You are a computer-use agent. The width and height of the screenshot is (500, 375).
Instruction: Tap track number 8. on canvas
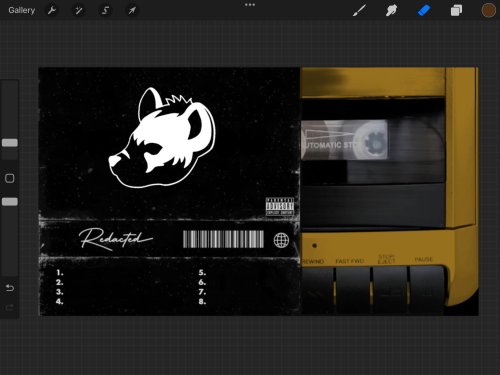(202, 302)
